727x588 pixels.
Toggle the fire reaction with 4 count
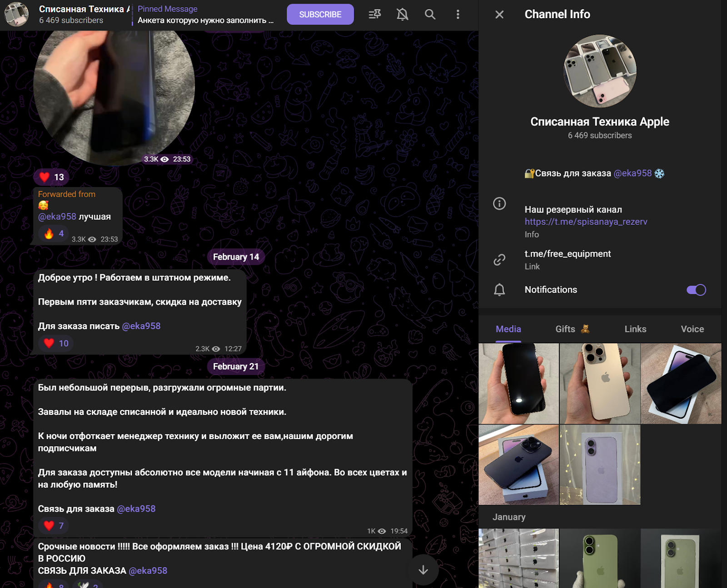click(54, 234)
